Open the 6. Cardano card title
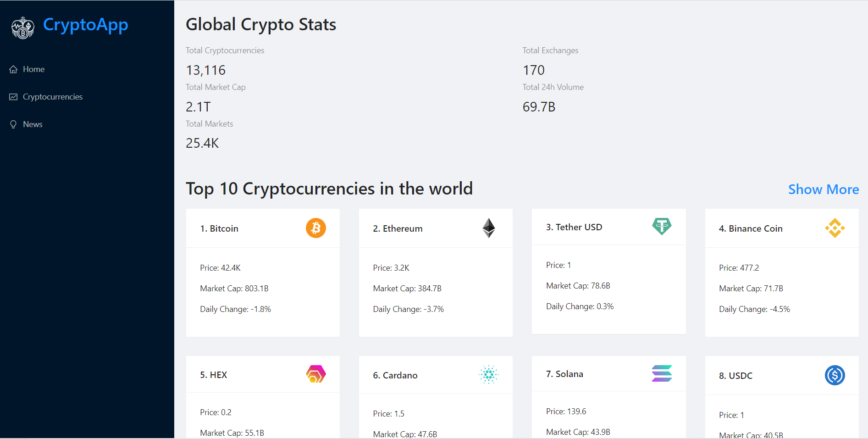The width and height of the screenshot is (868, 439). (395, 375)
